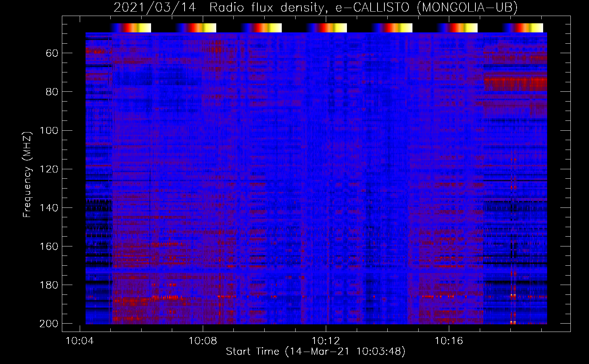Select the 10:16 time tick label
The width and height of the screenshot is (589, 364).
click(x=449, y=341)
